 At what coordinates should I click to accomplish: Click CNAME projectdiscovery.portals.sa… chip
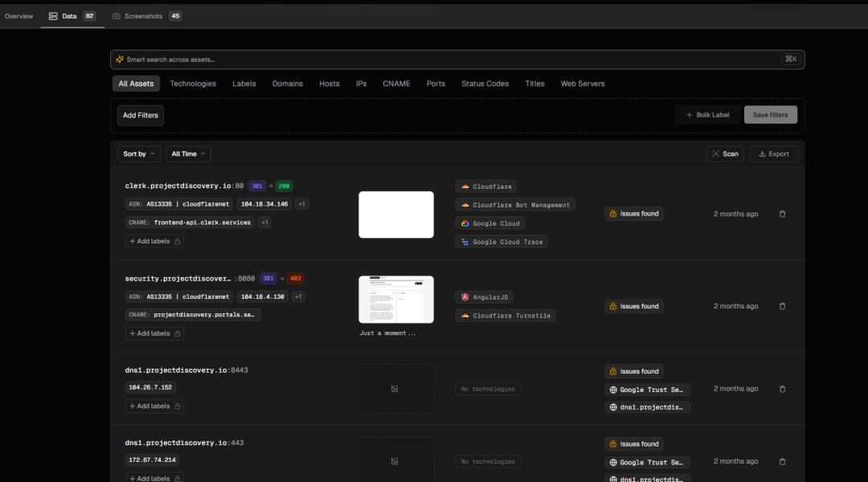point(193,315)
